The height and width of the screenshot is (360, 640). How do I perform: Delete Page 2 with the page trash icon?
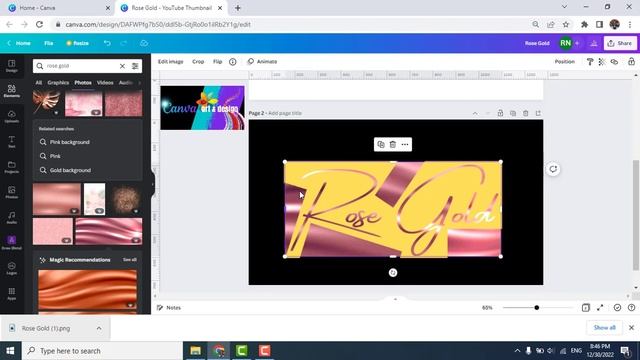click(525, 113)
